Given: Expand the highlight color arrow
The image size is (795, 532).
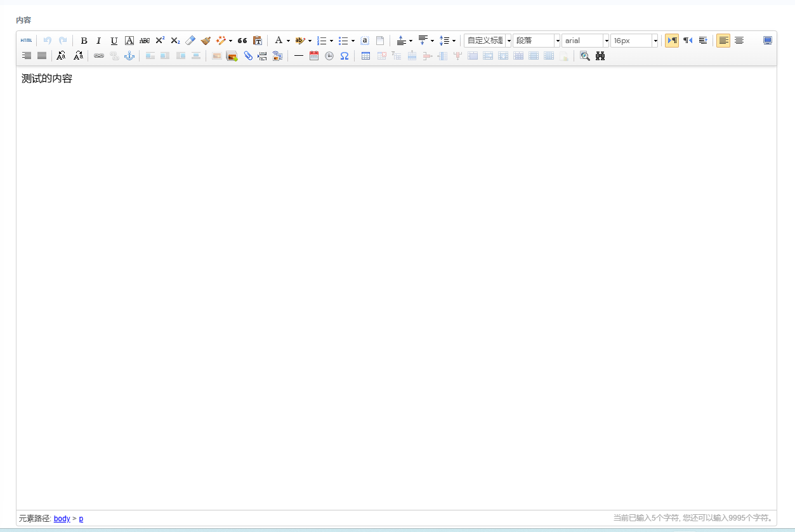Looking at the screenshot, I should (310, 41).
